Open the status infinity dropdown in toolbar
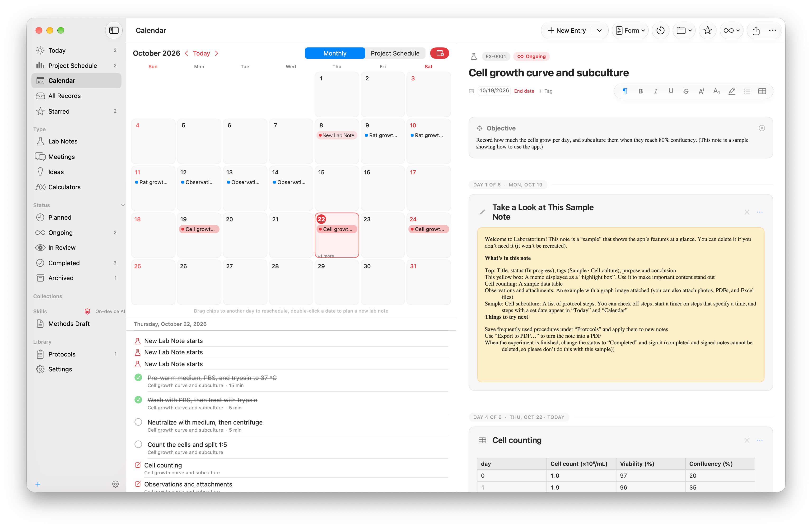812x527 pixels. (x=731, y=30)
